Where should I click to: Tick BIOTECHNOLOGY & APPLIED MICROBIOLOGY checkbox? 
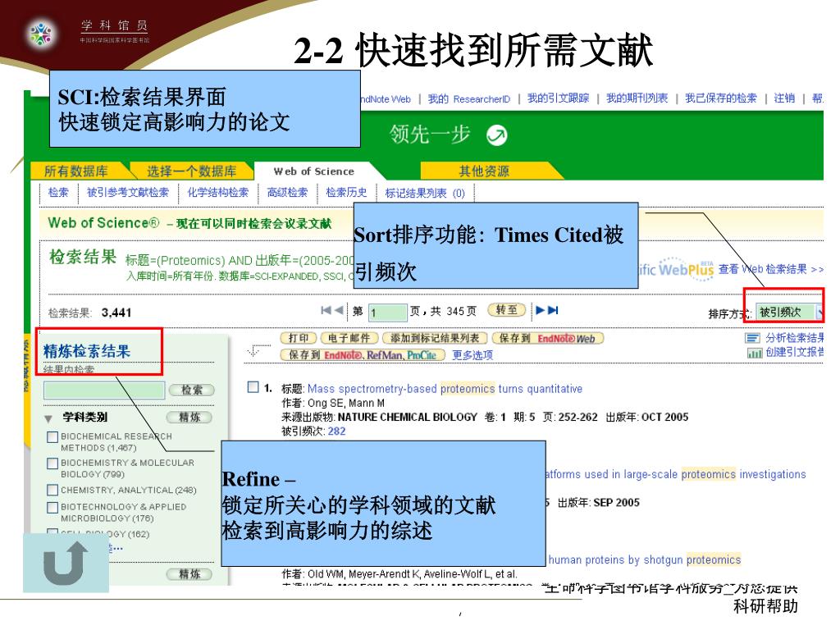(52, 507)
